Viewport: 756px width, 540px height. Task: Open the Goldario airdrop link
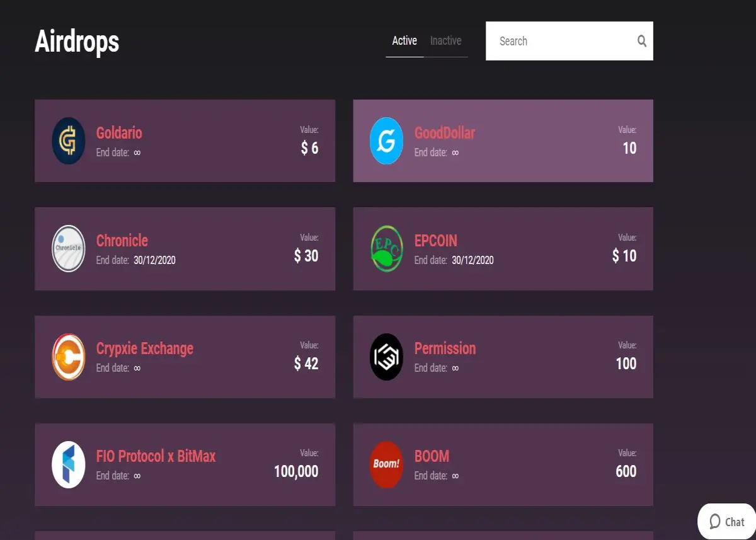click(x=119, y=133)
